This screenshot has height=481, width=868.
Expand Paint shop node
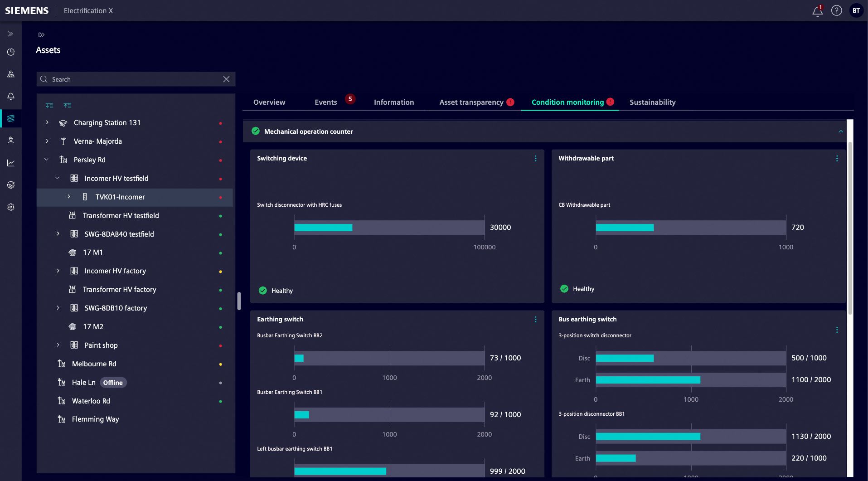58,345
